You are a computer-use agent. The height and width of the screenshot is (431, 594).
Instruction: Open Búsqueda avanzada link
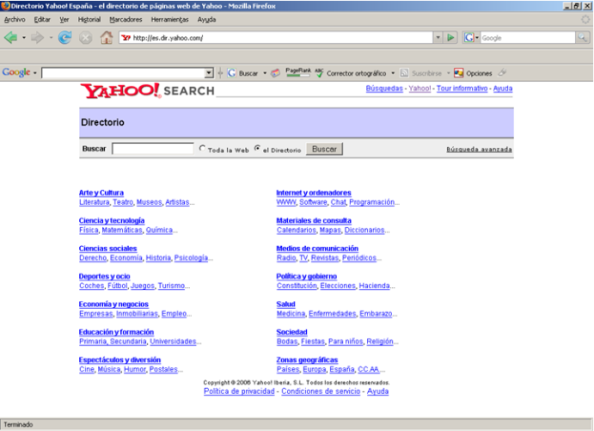point(479,149)
